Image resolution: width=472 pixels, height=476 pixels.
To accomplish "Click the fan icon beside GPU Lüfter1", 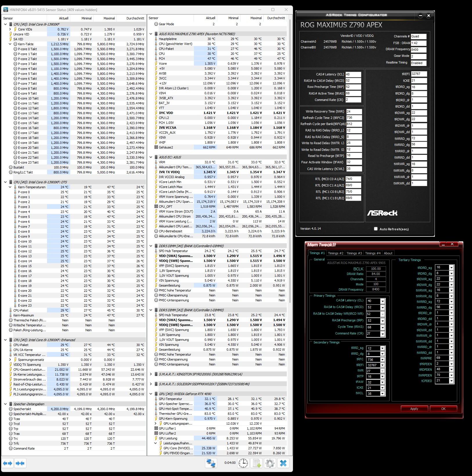I will pyautogui.click(x=156, y=428).
